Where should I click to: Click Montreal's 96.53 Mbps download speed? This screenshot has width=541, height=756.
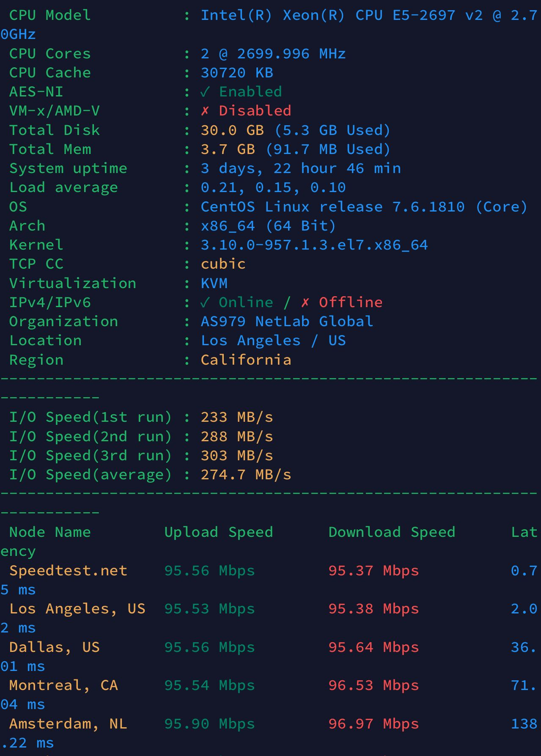coord(373,685)
